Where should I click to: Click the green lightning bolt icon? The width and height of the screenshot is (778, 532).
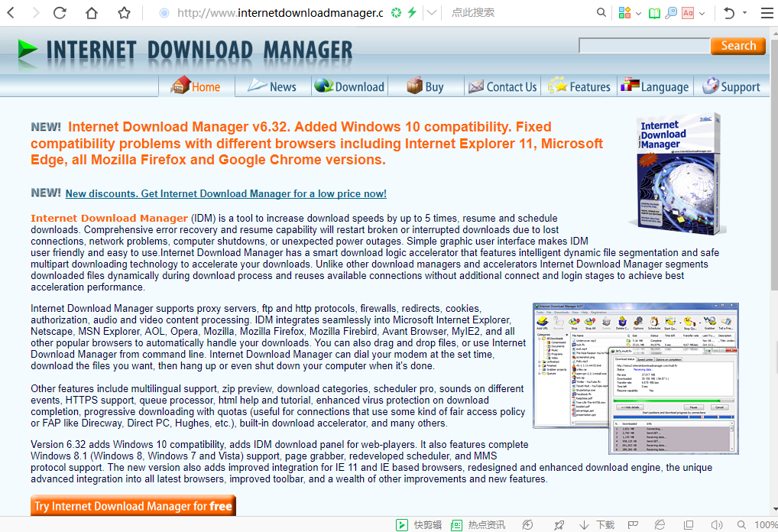[412, 12]
